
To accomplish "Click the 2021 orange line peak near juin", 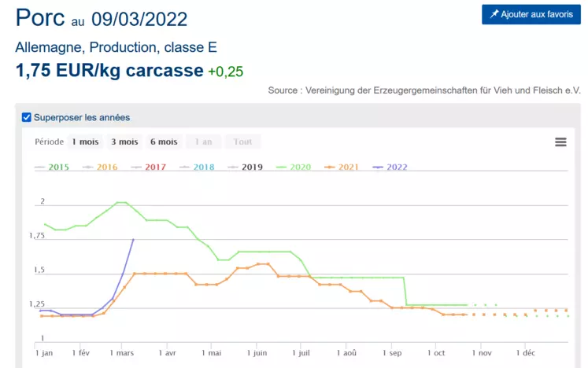I will [263, 264].
